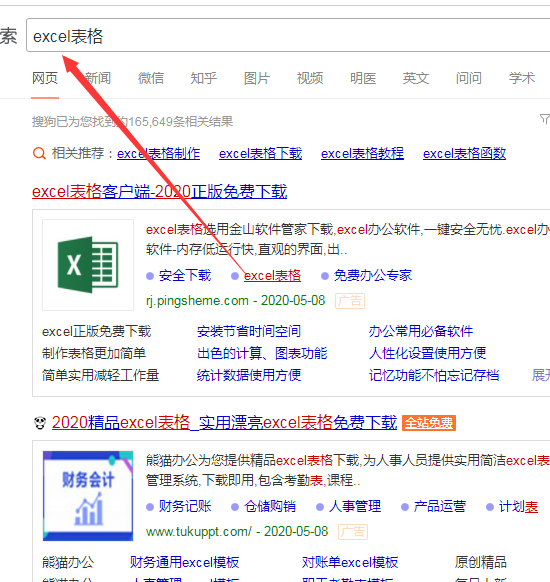This screenshot has height=582, width=550.
Task: Open 统计数据使用方便 link
Action: [249, 375]
